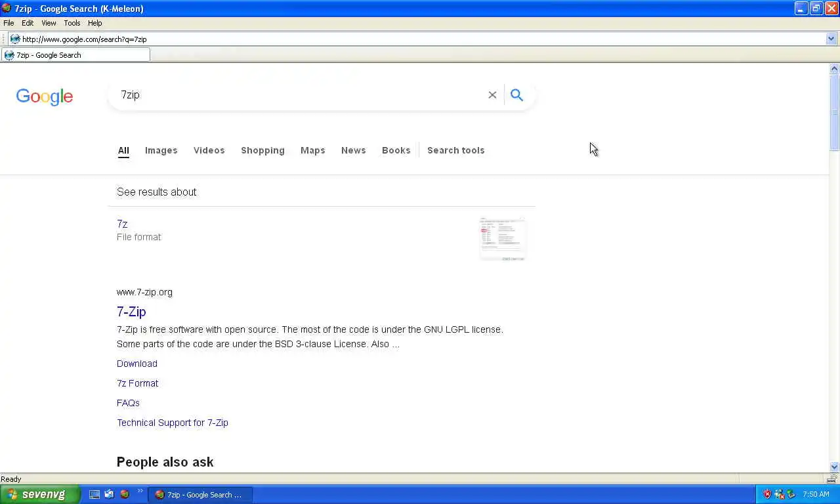This screenshot has height=504, width=840.
Task: Open the Edit menu
Action: click(28, 23)
